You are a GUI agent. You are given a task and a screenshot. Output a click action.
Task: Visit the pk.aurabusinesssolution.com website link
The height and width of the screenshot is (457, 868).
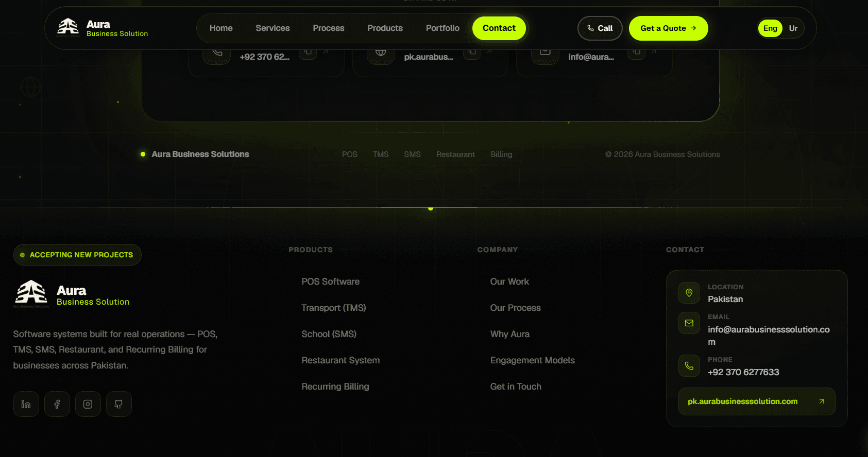(757, 401)
